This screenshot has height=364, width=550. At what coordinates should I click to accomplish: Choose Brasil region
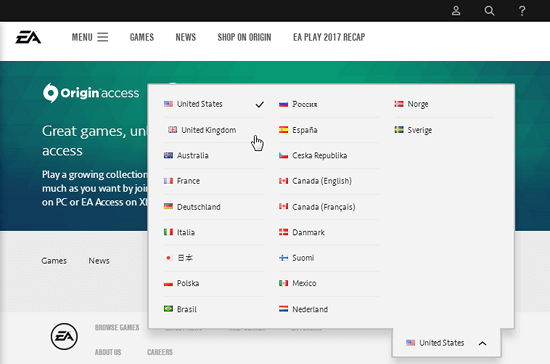[x=214, y=309]
